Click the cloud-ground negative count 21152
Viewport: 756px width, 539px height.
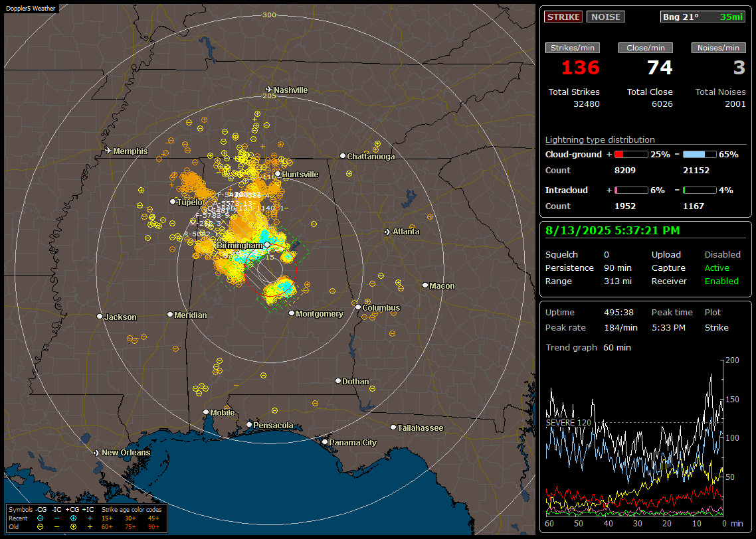click(x=696, y=170)
